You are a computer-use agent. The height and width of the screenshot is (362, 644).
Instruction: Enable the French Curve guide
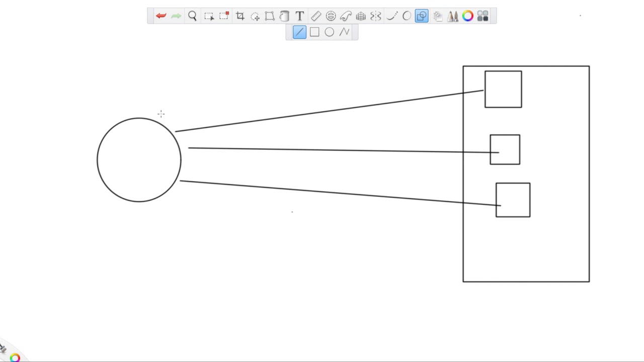(x=346, y=16)
